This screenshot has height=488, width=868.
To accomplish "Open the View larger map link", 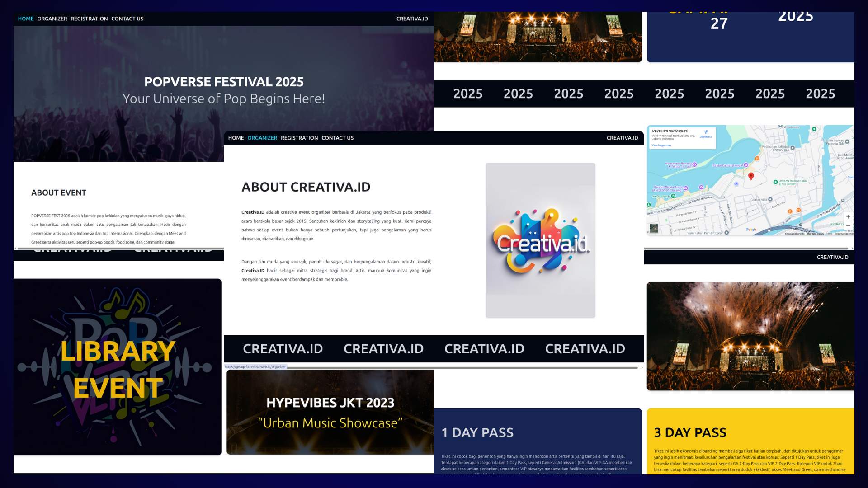I will (661, 145).
